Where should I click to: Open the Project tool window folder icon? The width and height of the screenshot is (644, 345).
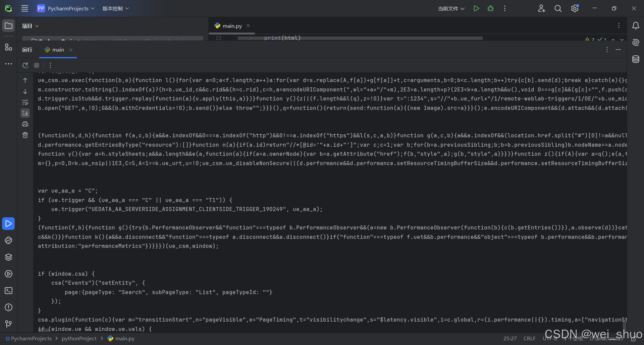coord(8,26)
